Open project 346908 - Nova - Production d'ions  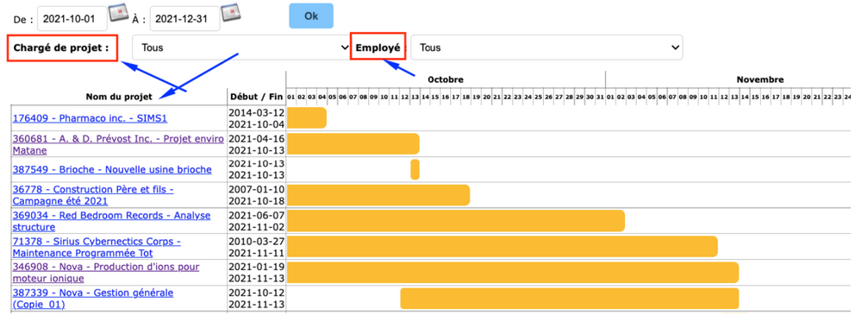(x=106, y=273)
